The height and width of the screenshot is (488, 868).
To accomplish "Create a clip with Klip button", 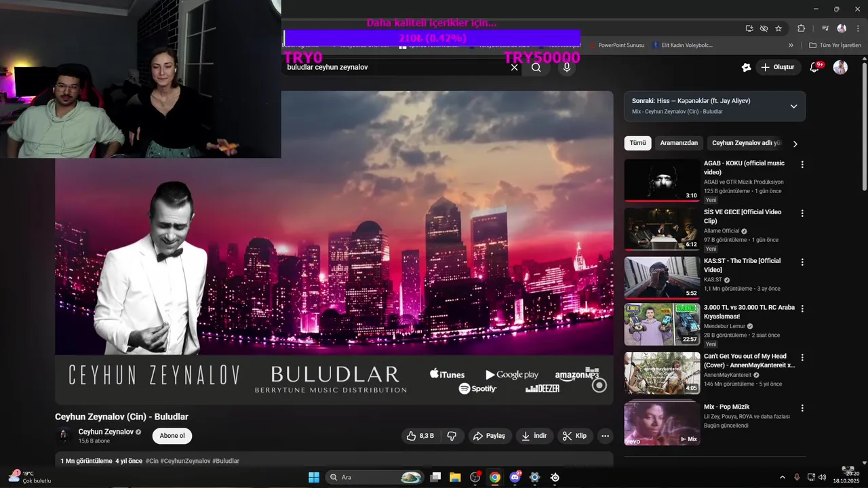I will tap(575, 436).
